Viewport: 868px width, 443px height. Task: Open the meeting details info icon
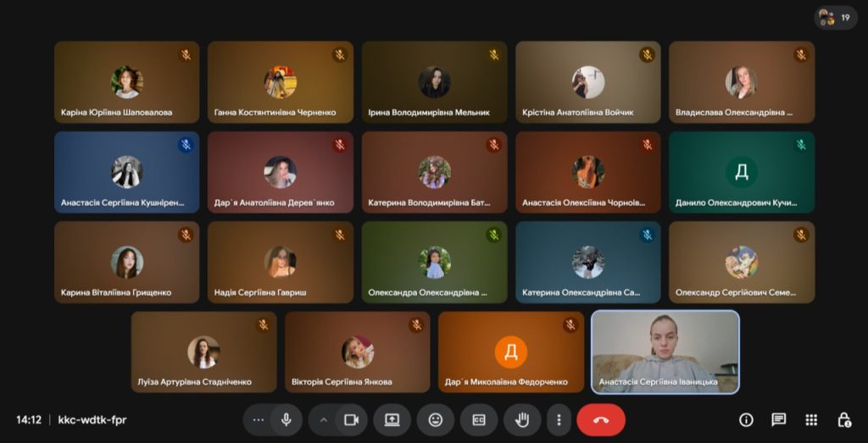pyautogui.click(x=746, y=419)
